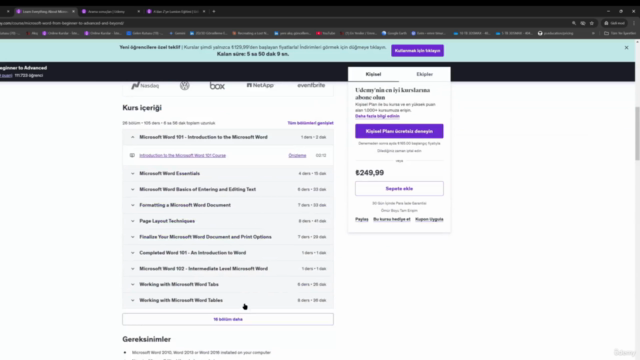Click the browser address bar URL

tap(61, 23)
